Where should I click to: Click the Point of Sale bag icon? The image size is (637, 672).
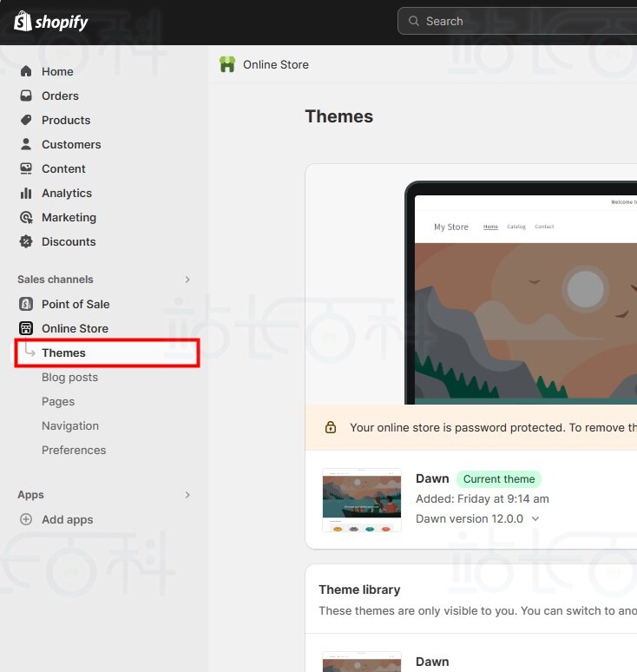[26, 304]
